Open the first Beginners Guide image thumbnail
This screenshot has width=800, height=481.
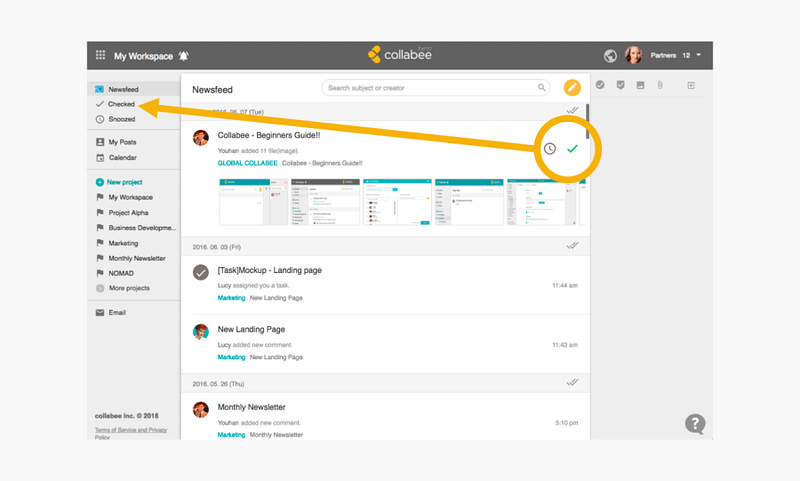254,202
